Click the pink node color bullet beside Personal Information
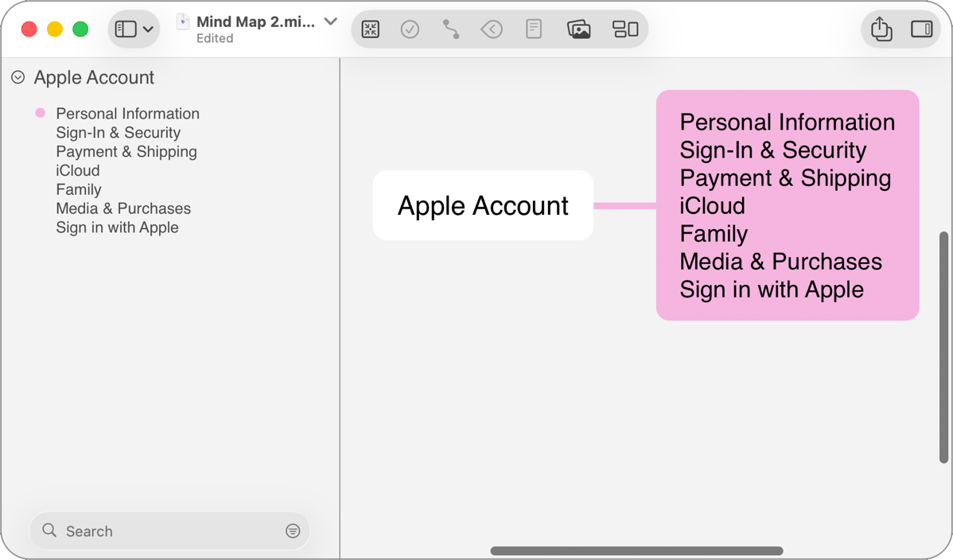 pyautogui.click(x=39, y=113)
